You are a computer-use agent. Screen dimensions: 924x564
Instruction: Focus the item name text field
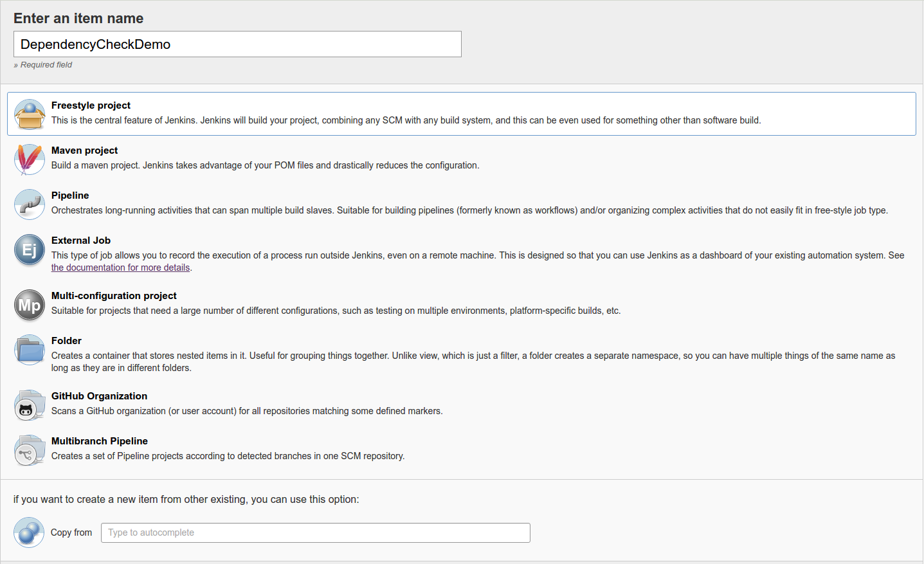(237, 44)
